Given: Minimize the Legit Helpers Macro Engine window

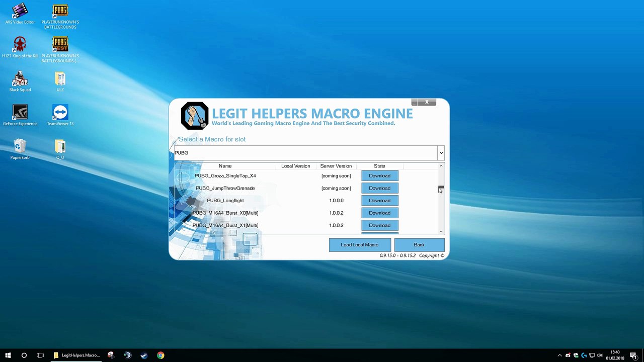Looking at the screenshot, I should pyautogui.click(x=414, y=102).
